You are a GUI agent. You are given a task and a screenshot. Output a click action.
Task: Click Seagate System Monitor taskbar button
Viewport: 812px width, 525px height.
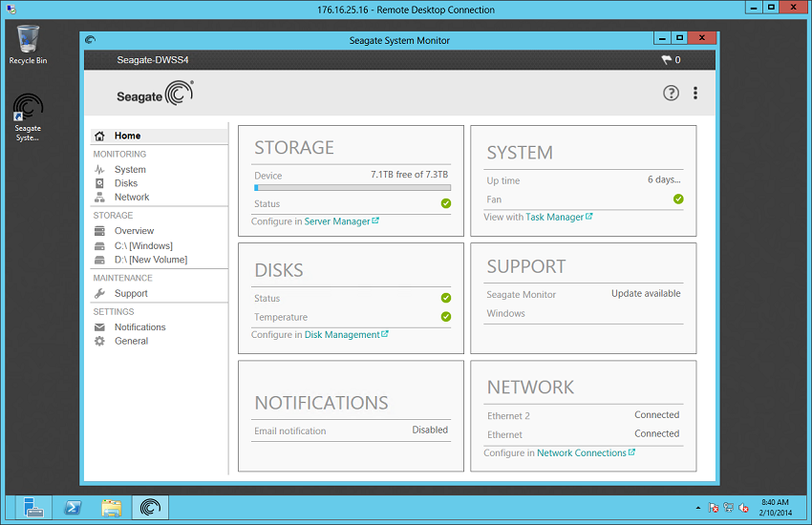[150, 508]
